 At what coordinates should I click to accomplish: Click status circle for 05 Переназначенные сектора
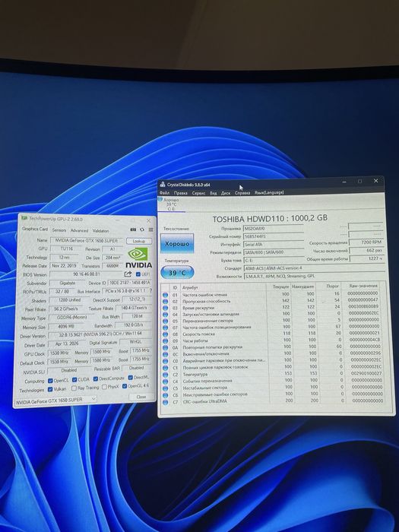pos(165,321)
